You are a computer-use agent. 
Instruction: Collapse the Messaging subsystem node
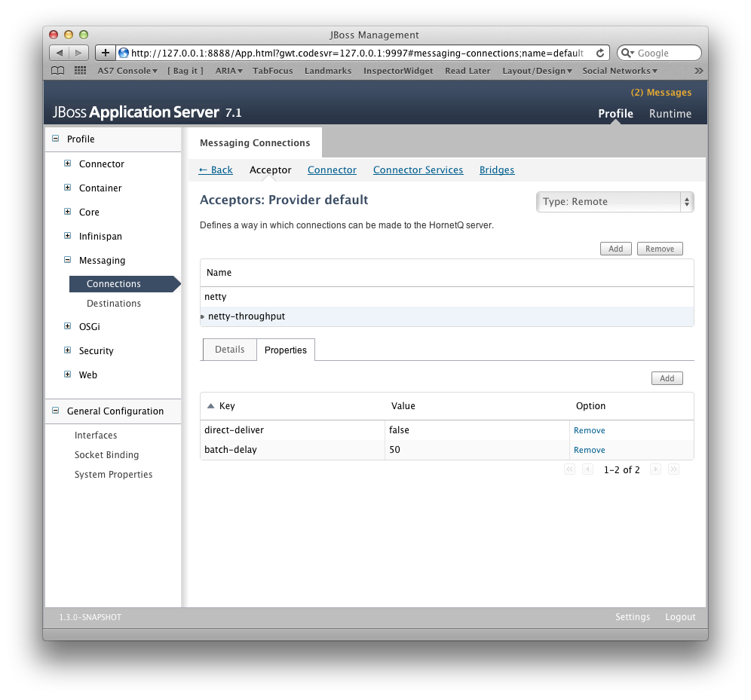(68, 260)
